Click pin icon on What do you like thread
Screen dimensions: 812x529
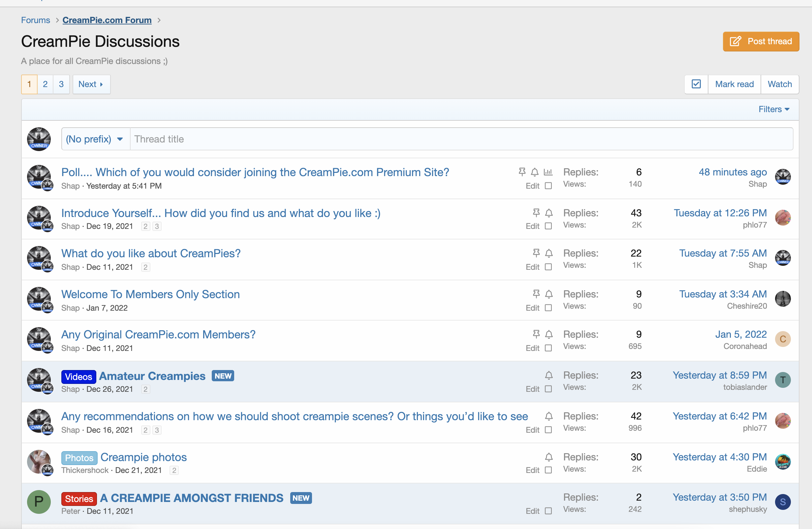point(536,253)
